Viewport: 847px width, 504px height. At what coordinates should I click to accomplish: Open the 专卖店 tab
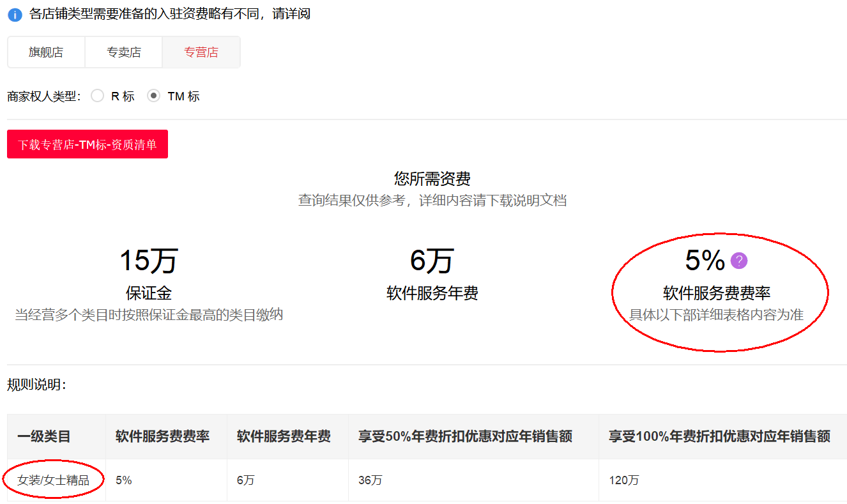coord(124,52)
